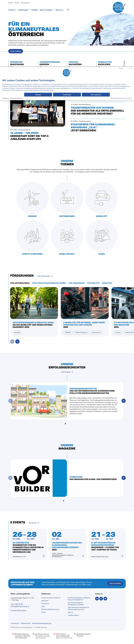Click the Förderungen carousel next arrow
The image size is (134, 644).
[17, 341]
